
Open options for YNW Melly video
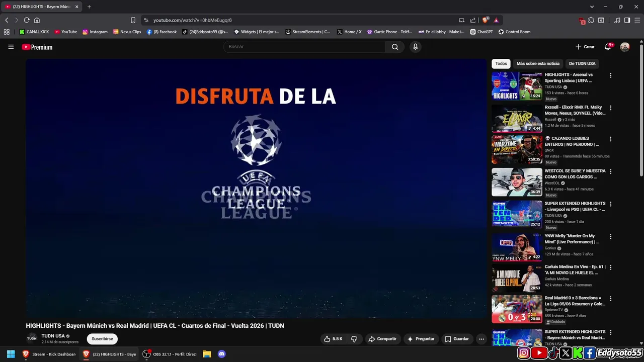611,236
